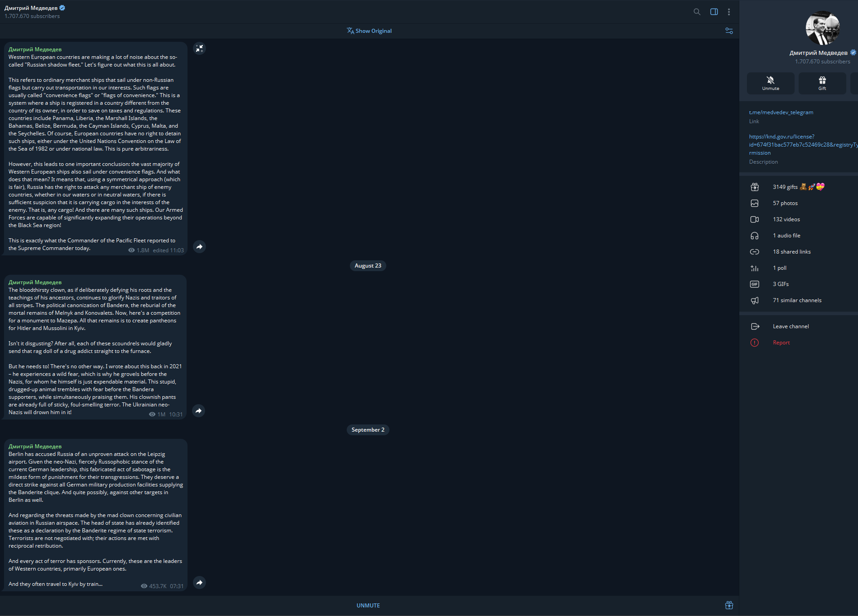Click the subscriber count in chat header

click(x=32, y=16)
